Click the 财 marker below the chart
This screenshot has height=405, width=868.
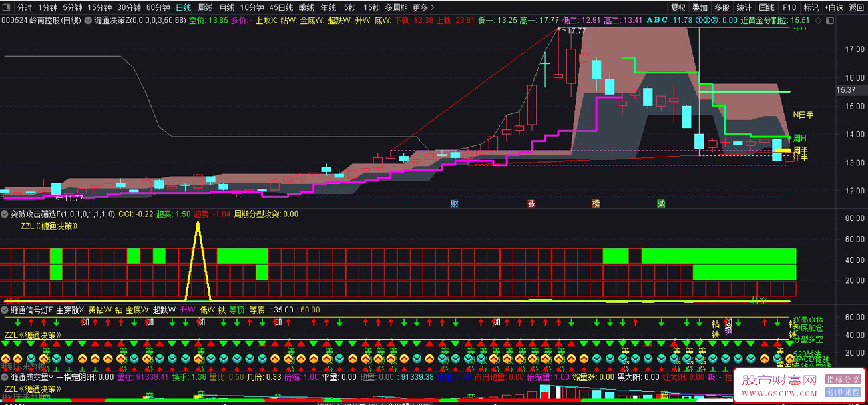454,204
